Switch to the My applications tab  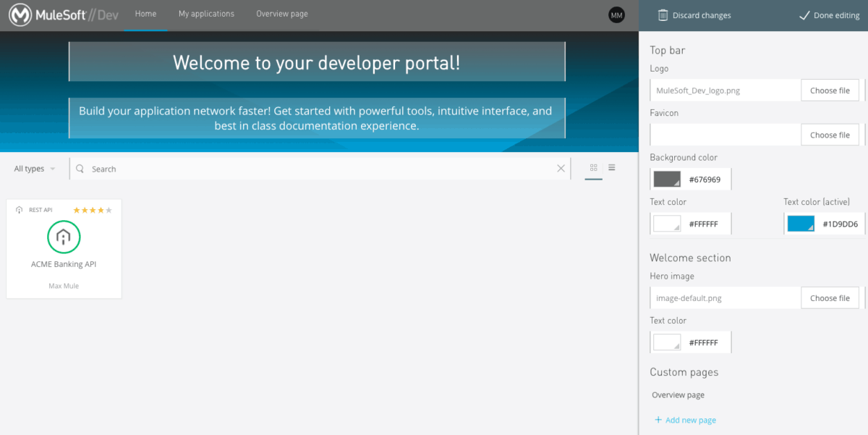206,13
